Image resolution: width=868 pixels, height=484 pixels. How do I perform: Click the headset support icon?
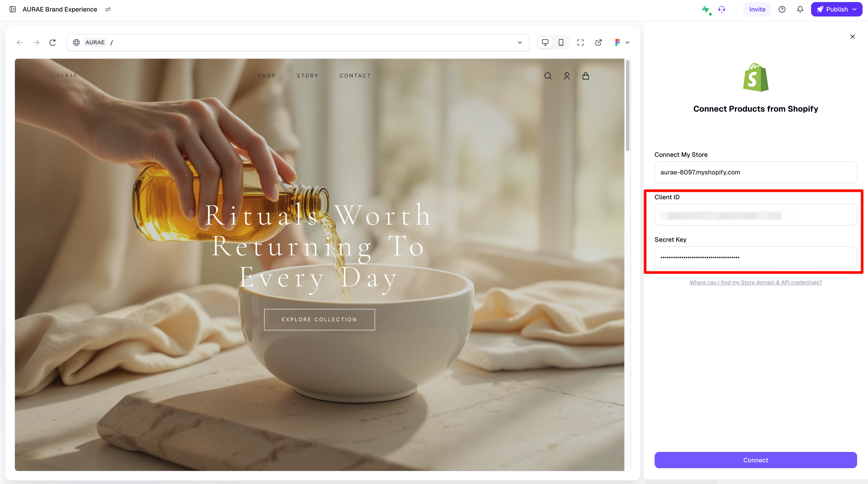pos(722,9)
